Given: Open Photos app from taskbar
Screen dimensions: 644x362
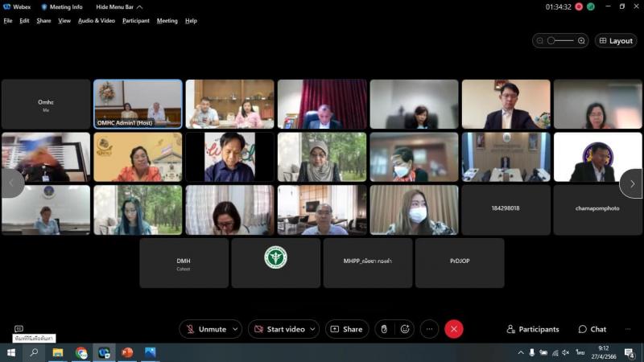Looking at the screenshot, I should (x=150, y=352).
